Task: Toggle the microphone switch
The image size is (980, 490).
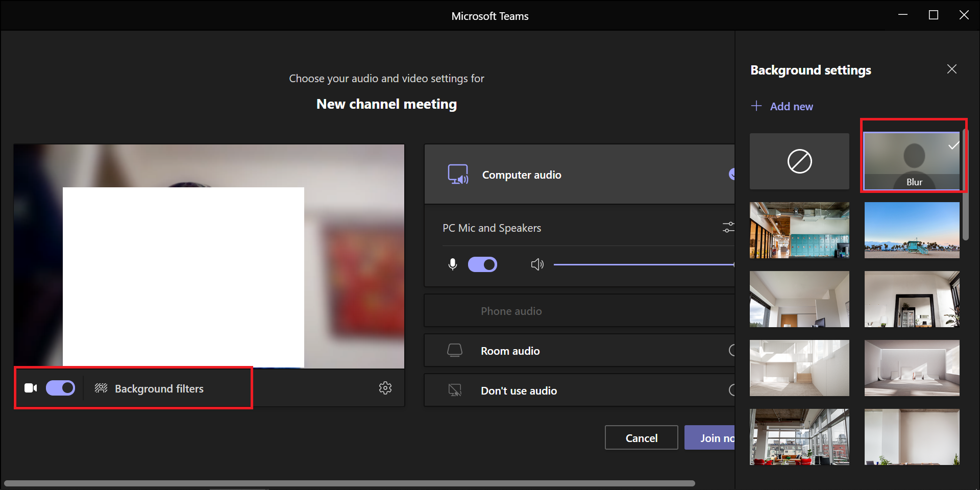Action: click(x=482, y=264)
